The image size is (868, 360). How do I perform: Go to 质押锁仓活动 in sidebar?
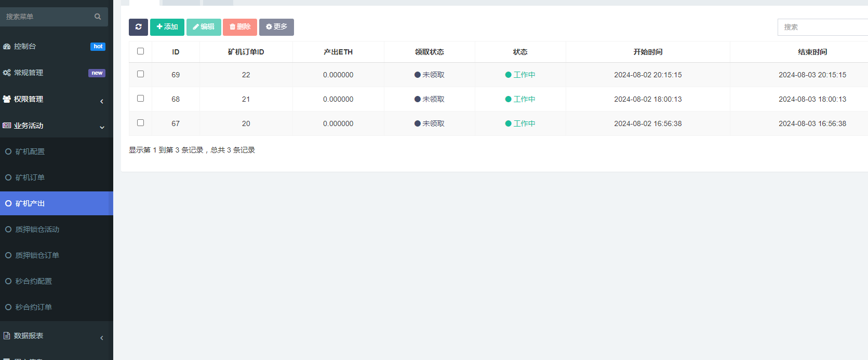click(37, 229)
